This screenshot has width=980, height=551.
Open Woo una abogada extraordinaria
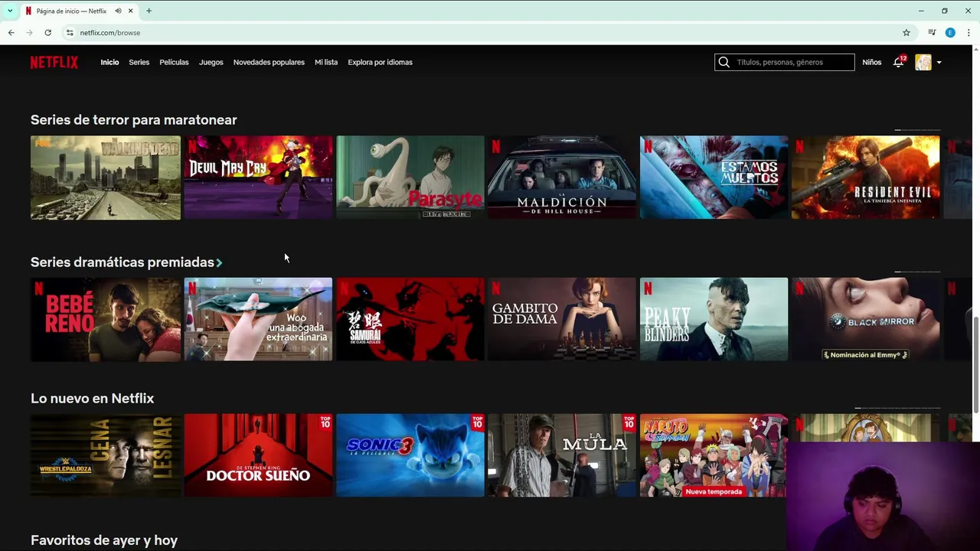(258, 319)
